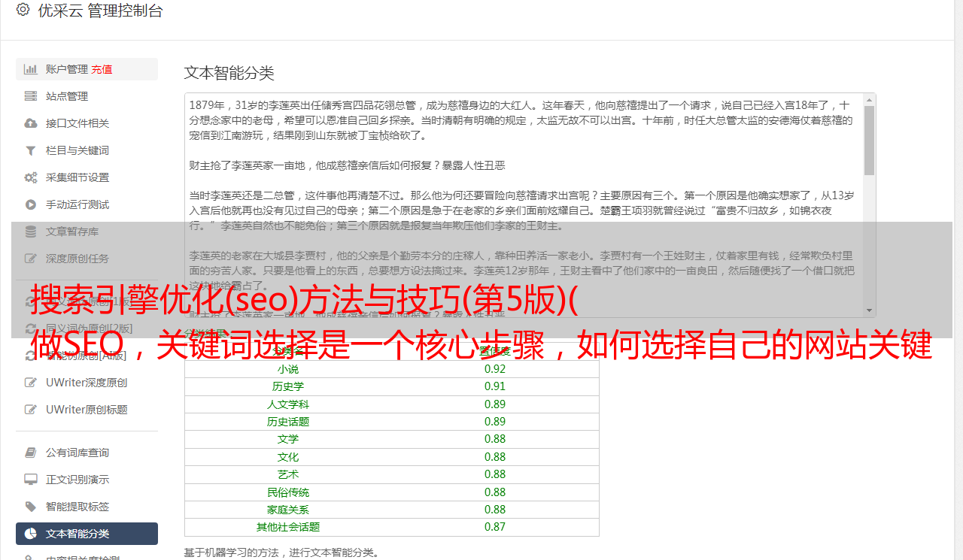Click the 文化 category cell
The width and height of the screenshot is (963, 560).
tap(287, 457)
